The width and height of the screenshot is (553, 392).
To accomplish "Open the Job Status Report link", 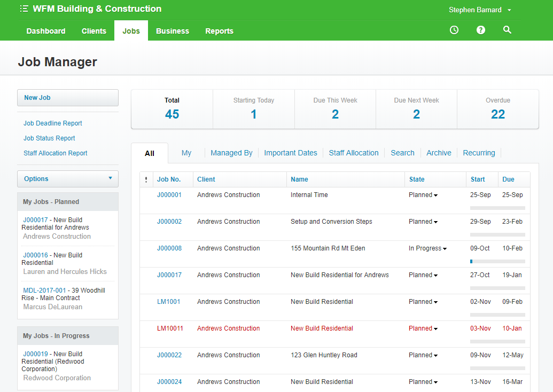I will click(x=49, y=138).
